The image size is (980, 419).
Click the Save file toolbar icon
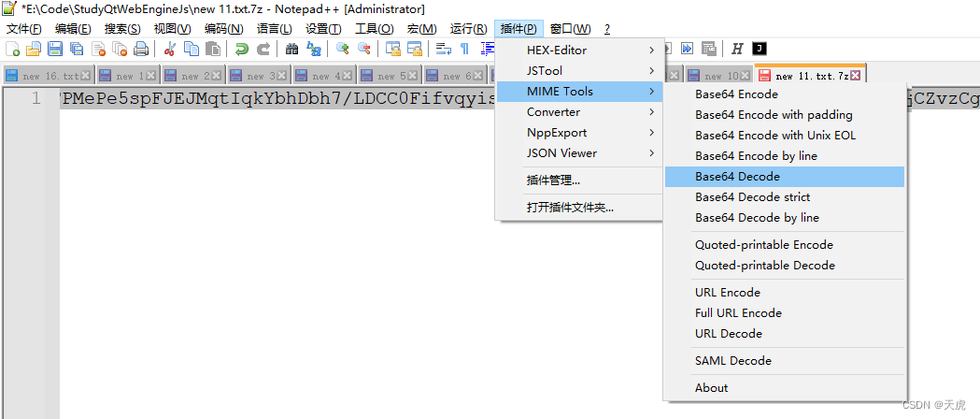click(55, 49)
